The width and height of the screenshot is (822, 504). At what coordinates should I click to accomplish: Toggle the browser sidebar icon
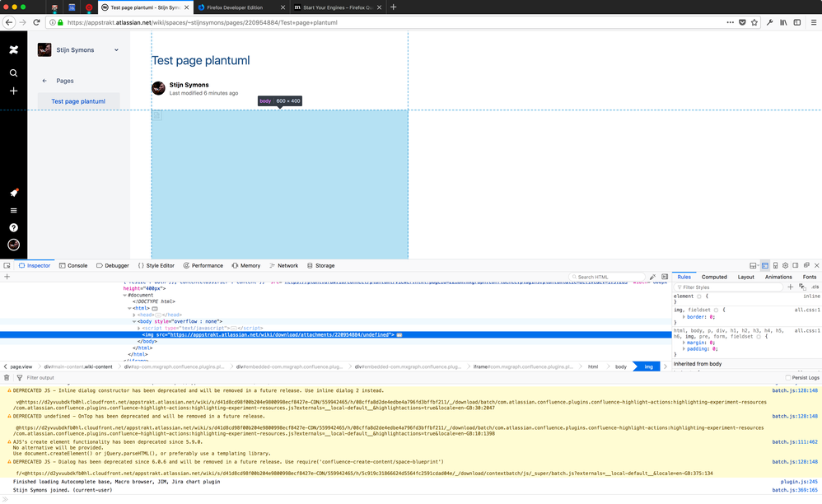coord(796,22)
